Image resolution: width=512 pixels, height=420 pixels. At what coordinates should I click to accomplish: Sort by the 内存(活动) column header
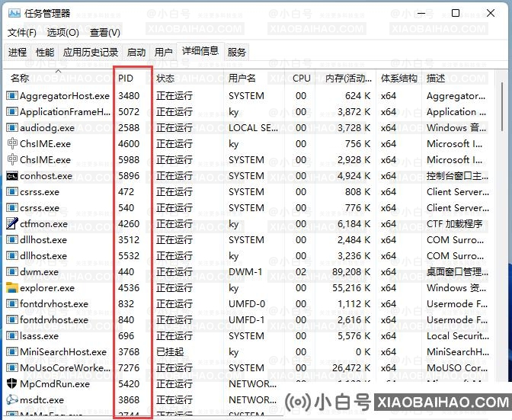pos(345,79)
